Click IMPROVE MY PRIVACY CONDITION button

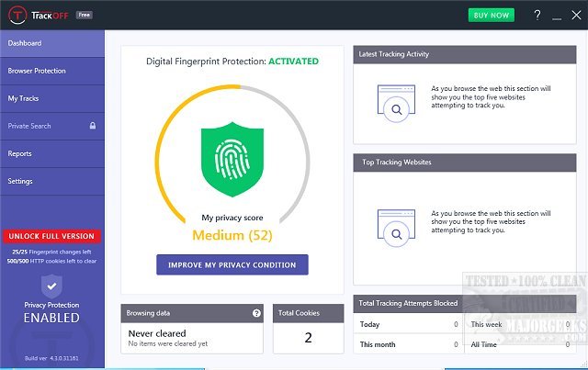pos(232,264)
